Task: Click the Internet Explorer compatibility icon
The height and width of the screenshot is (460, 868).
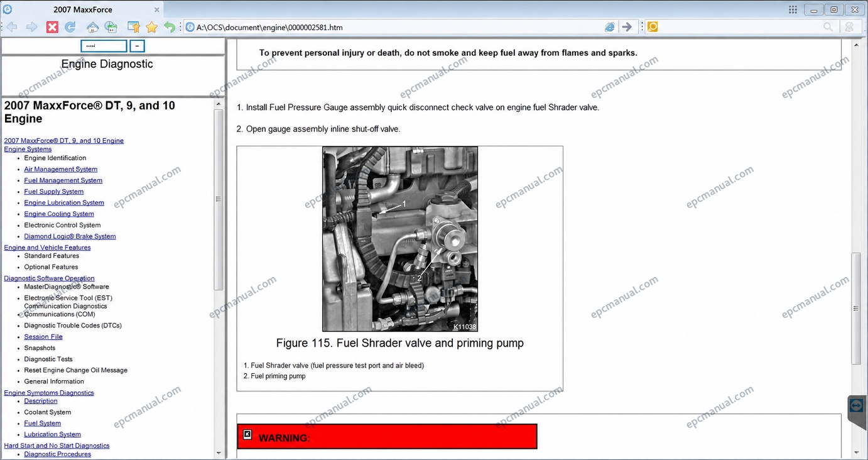Action: 610,27
